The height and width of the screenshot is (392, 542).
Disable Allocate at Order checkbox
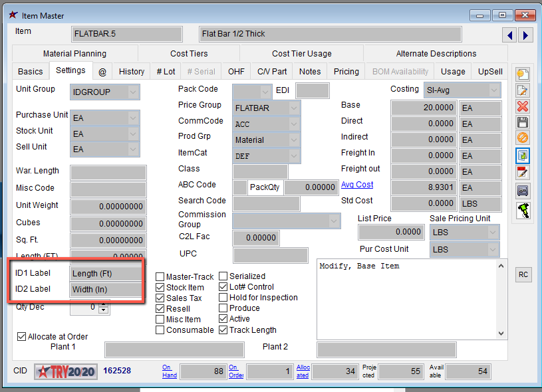coord(22,337)
